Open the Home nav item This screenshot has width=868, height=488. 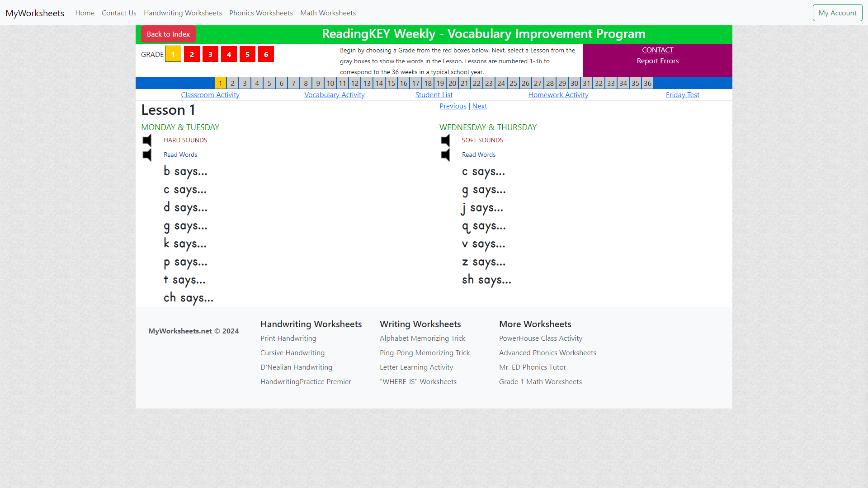tap(85, 13)
